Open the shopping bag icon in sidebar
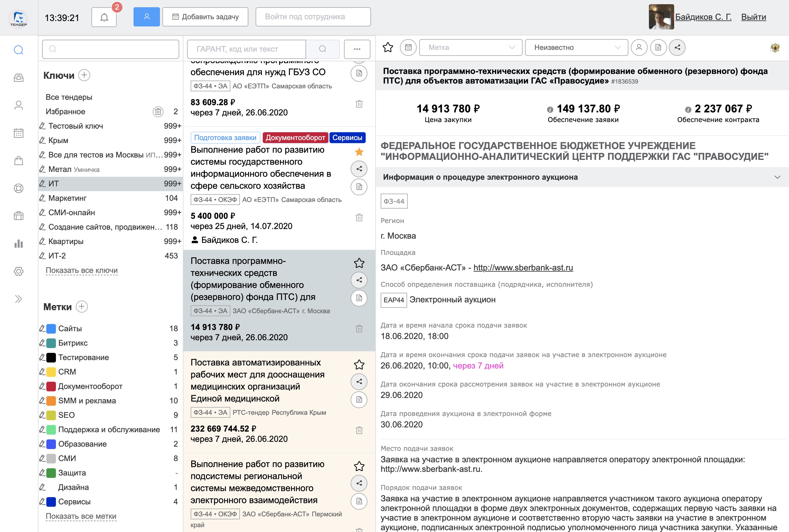 coord(19,161)
